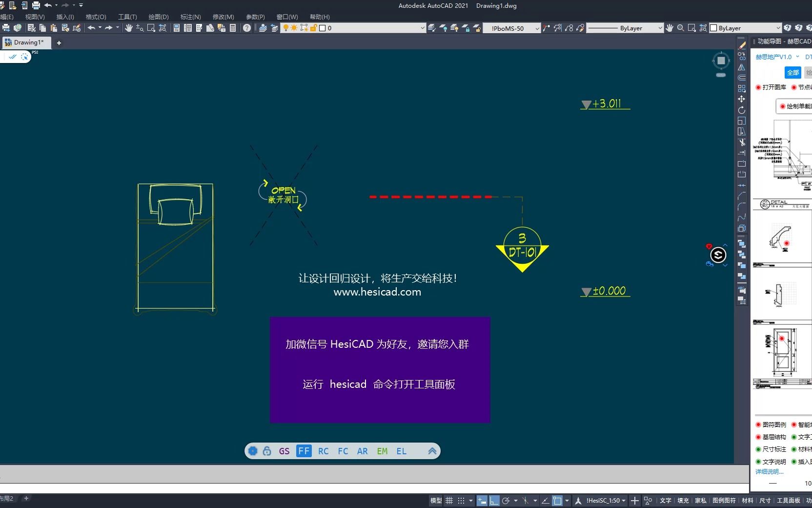This screenshot has width=812, height=508.
Task: Click the Cut icon in the standard toolbar
Action: pyautogui.click(x=31, y=28)
